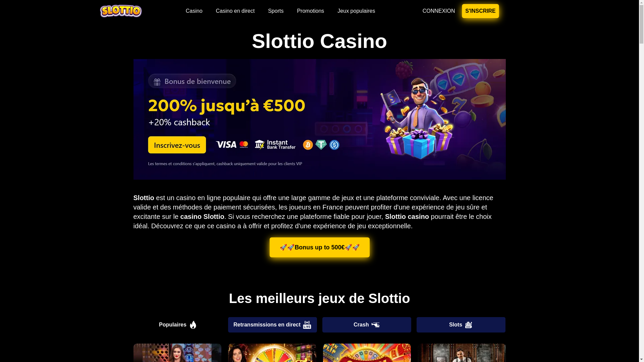Click the Visa Mastercard logo in banner
This screenshot has width=644, height=362.
point(232,144)
